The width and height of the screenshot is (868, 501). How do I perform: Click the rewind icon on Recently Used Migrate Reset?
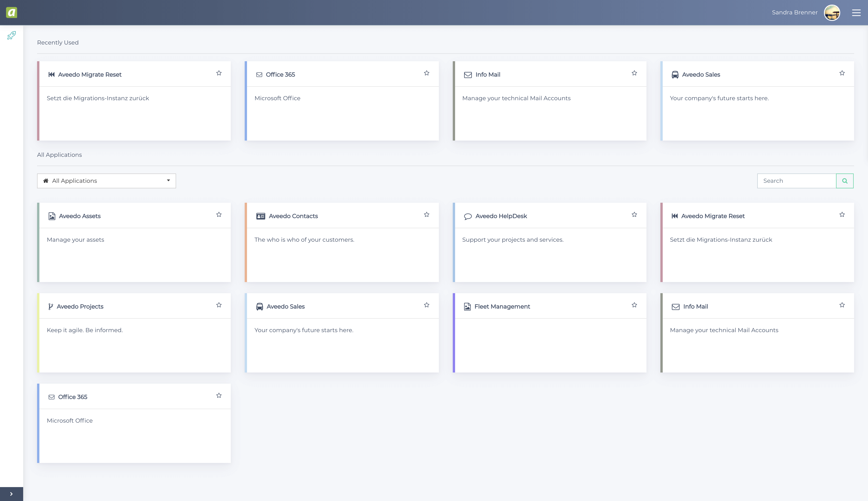coord(52,75)
